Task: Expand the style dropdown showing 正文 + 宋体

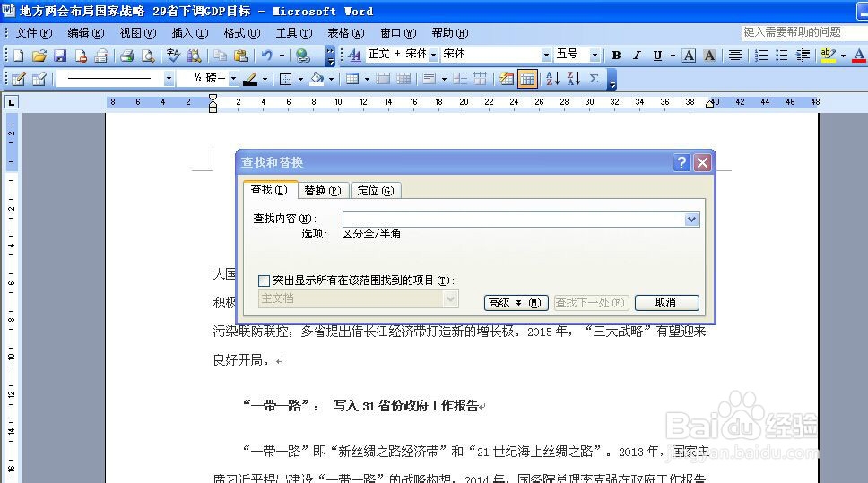Action: [433, 56]
